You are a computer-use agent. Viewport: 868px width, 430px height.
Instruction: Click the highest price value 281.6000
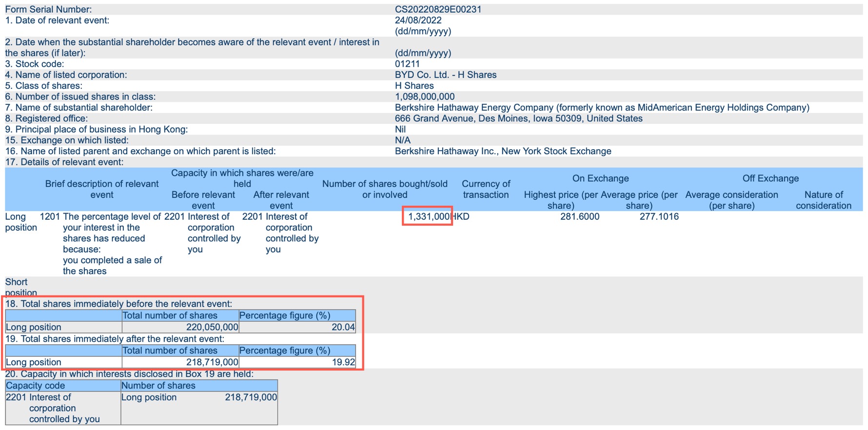coord(580,216)
